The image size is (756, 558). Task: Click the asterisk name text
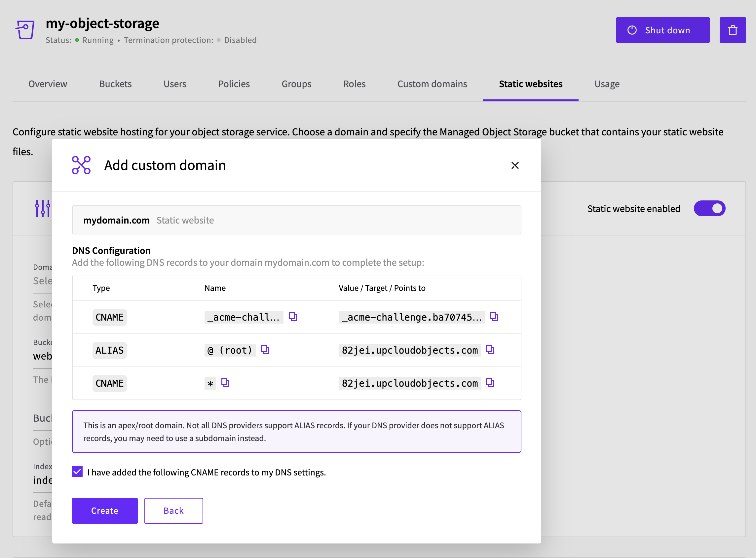(210, 383)
